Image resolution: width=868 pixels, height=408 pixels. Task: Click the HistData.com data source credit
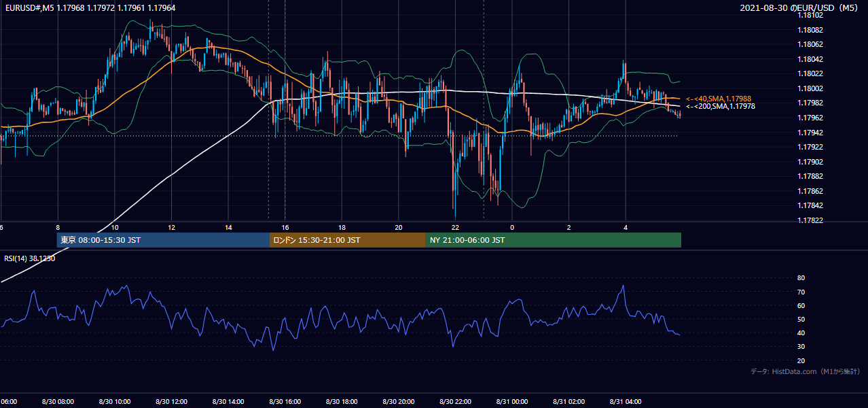806,371
